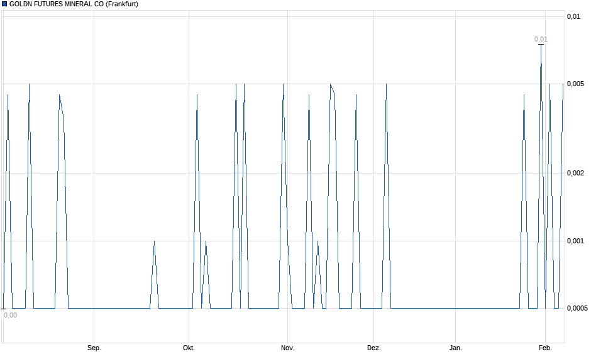Click the Dez. month axis label
The height and width of the screenshot is (364, 591).
374,348
